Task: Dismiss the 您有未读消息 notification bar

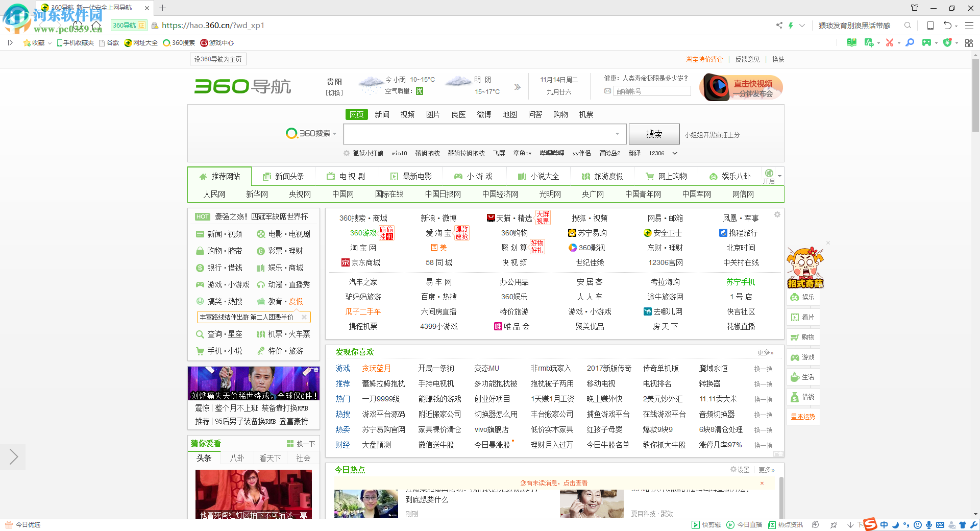Action: point(762,483)
